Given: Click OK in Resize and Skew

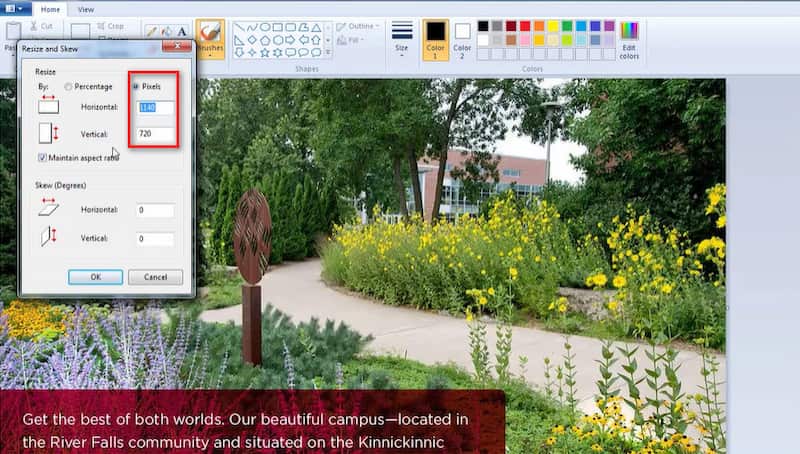Looking at the screenshot, I should (95, 277).
